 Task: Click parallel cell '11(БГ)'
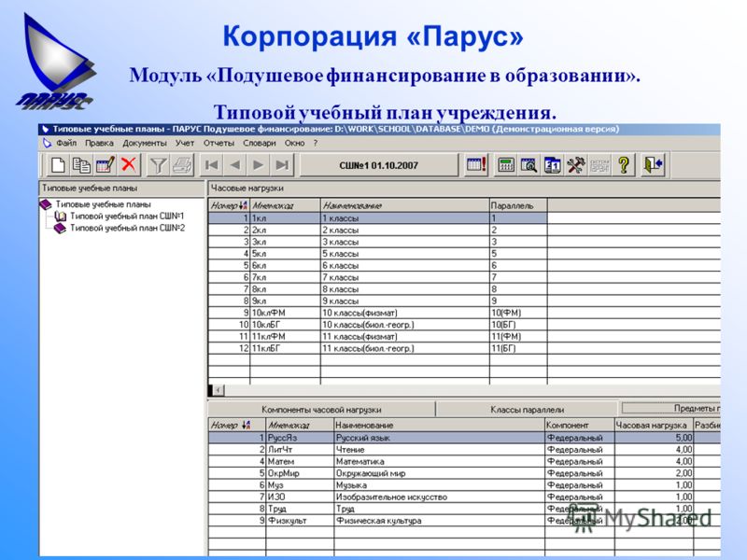tap(518, 348)
